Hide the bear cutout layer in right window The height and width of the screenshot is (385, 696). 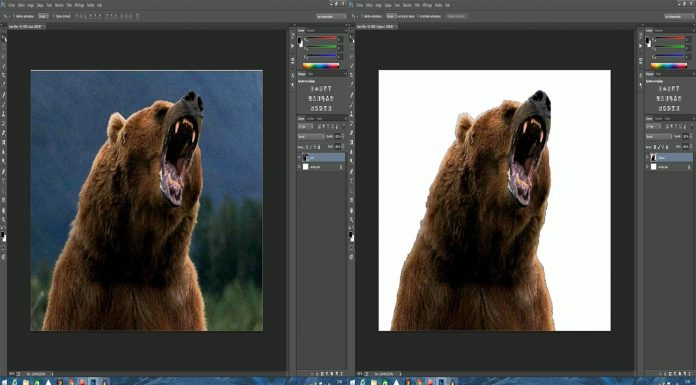(x=647, y=157)
